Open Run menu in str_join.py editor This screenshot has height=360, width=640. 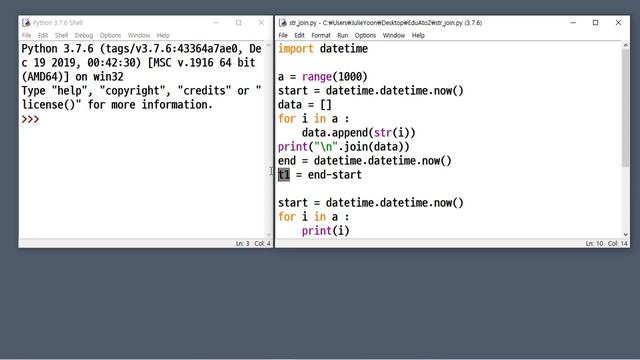(x=342, y=36)
